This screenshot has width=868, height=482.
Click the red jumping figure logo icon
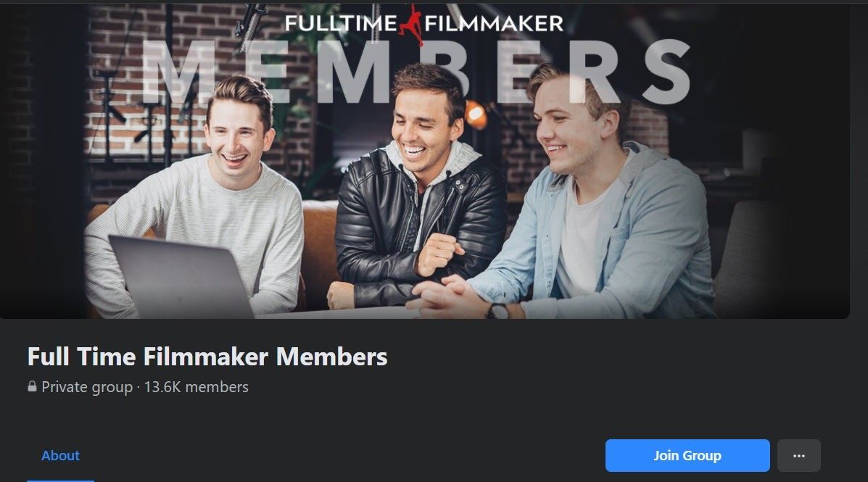point(411,25)
